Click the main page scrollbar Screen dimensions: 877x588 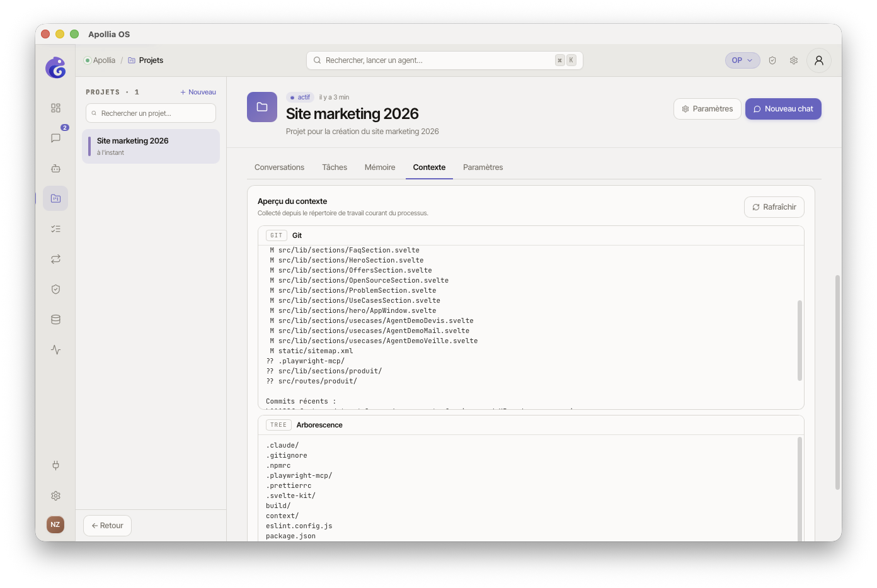click(x=837, y=382)
